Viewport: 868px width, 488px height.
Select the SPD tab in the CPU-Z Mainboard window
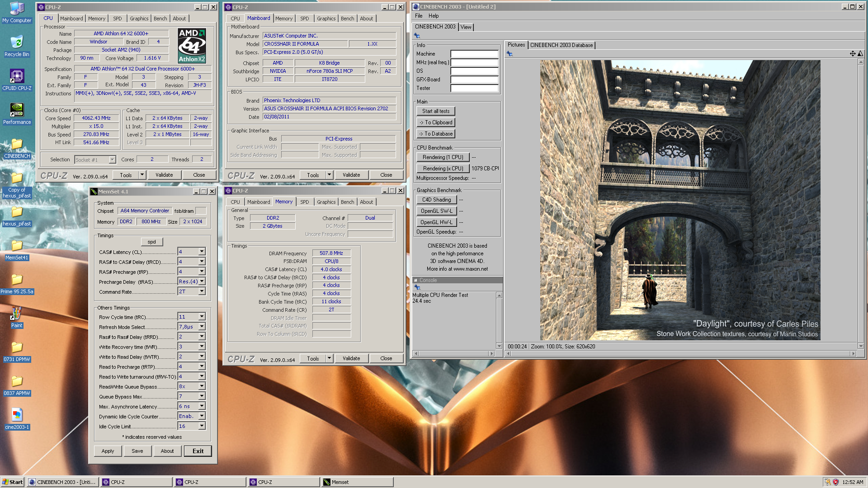tap(305, 19)
